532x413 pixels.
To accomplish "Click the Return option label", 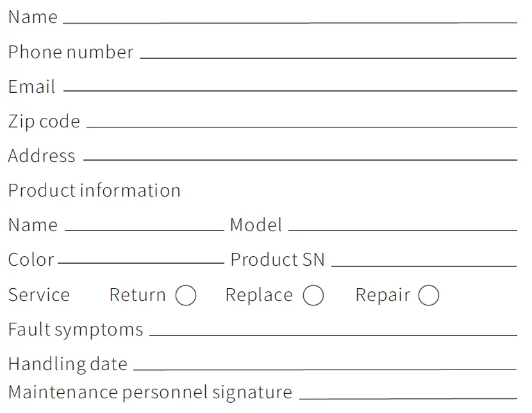I will tap(137, 295).
